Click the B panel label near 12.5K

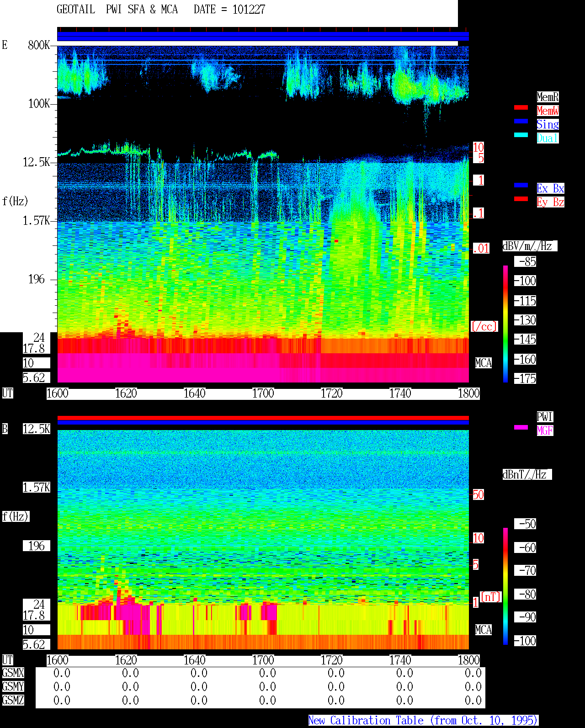[5, 429]
